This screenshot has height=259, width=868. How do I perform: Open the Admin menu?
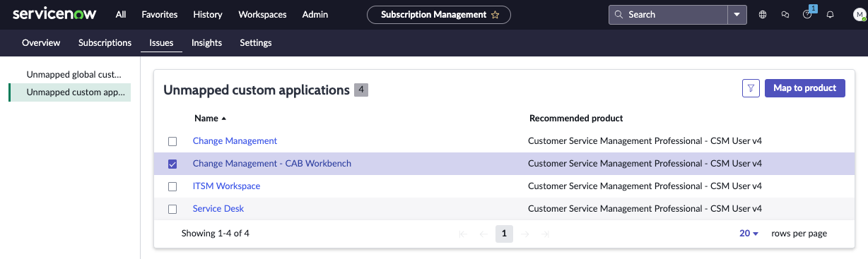click(x=315, y=14)
